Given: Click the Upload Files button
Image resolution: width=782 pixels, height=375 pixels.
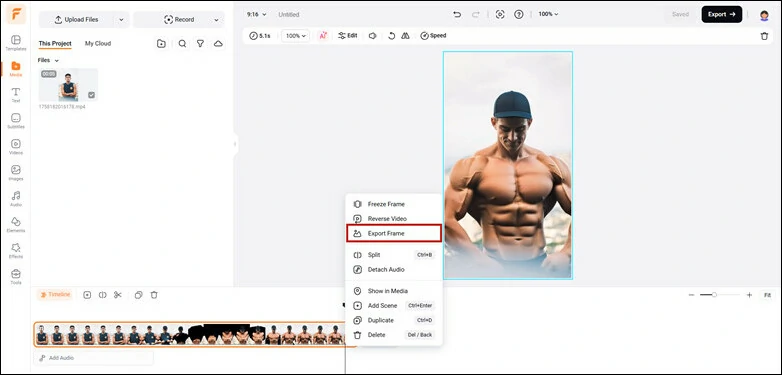Looking at the screenshot, I should point(77,20).
